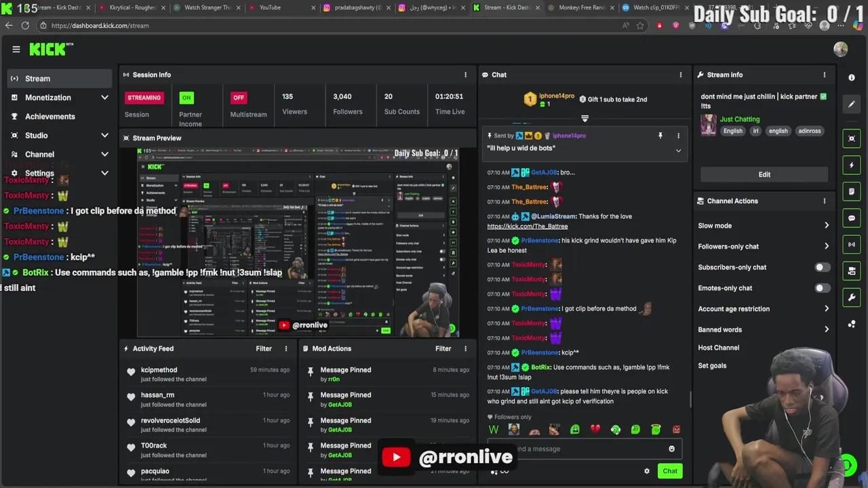The height and width of the screenshot is (488, 868).
Task: Insert the broken heart emote
Action: point(595,429)
